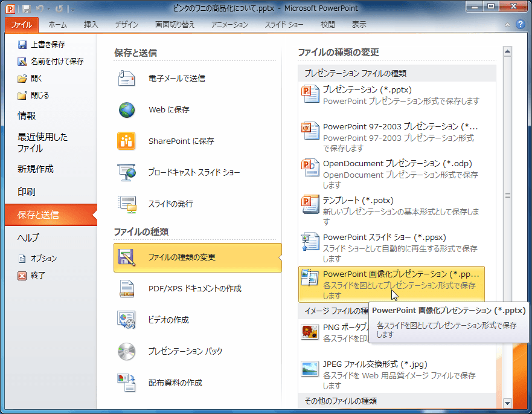Image resolution: width=532 pixels, height=414 pixels.
Task: Click the 電子メールで送信 label
Action: click(177, 79)
